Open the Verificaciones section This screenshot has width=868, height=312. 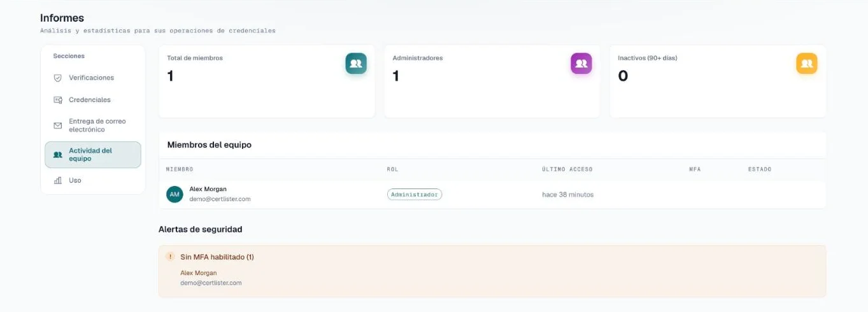point(92,78)
